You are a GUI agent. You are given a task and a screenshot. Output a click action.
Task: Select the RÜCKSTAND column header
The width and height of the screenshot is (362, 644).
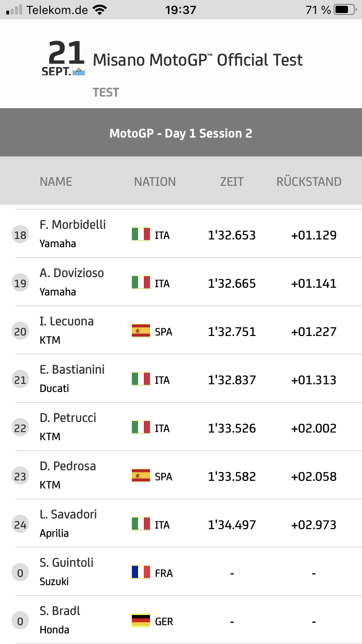coord(309,182)
